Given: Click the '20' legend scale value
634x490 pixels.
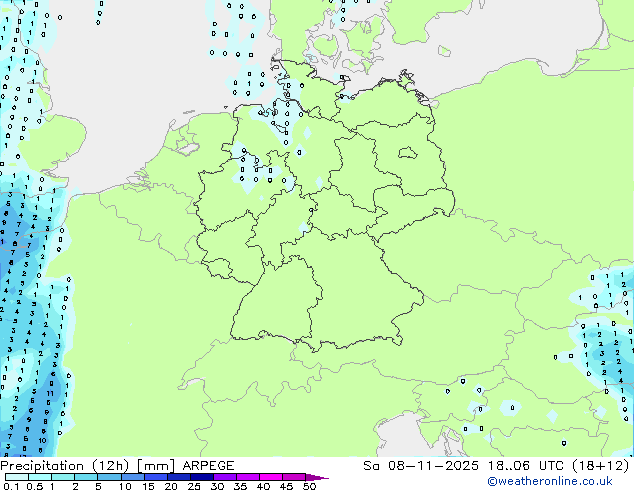Looking at the screenshot, I should tap(171, 486).
